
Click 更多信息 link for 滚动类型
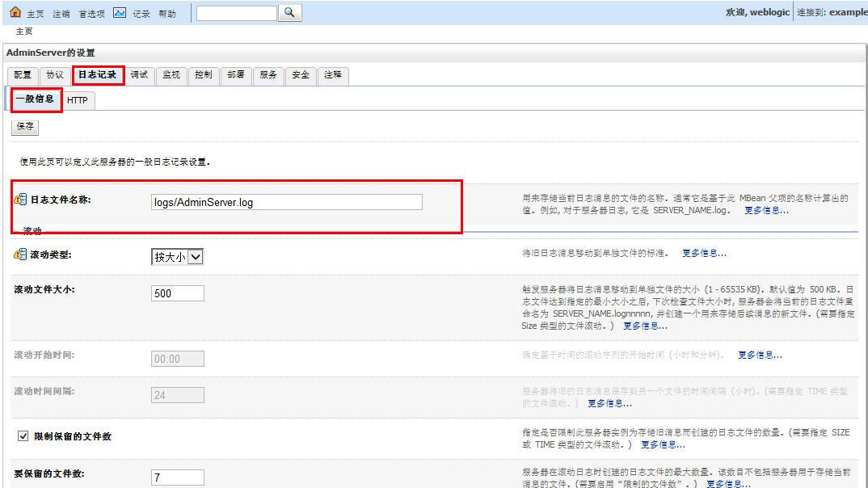point(704,254)
